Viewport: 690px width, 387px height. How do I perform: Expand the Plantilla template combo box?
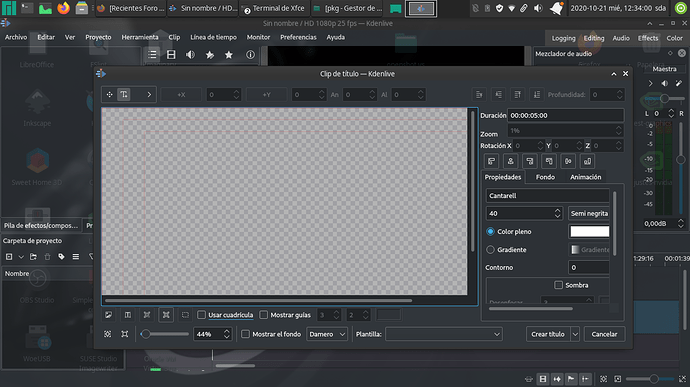[444, 334]
